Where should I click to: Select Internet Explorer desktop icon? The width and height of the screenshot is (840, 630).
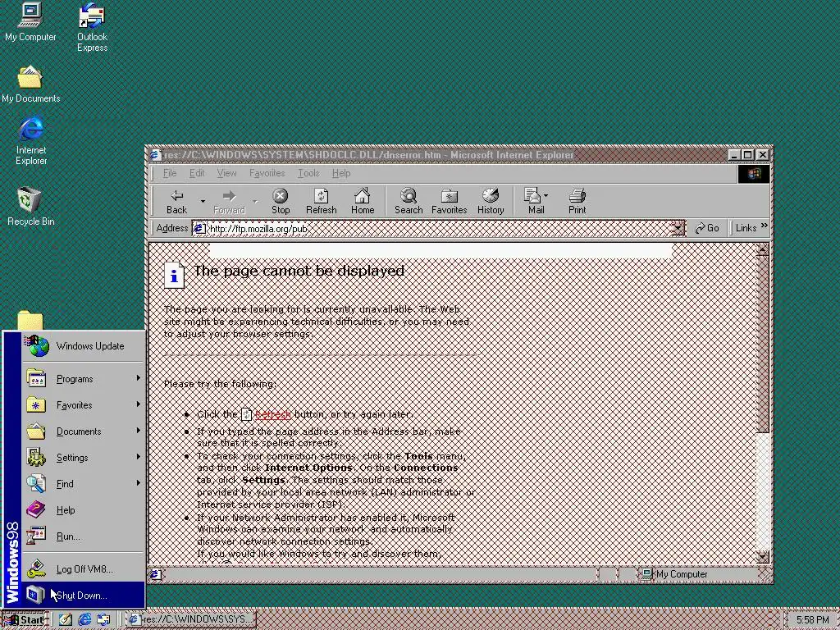[x=31, y=140]
